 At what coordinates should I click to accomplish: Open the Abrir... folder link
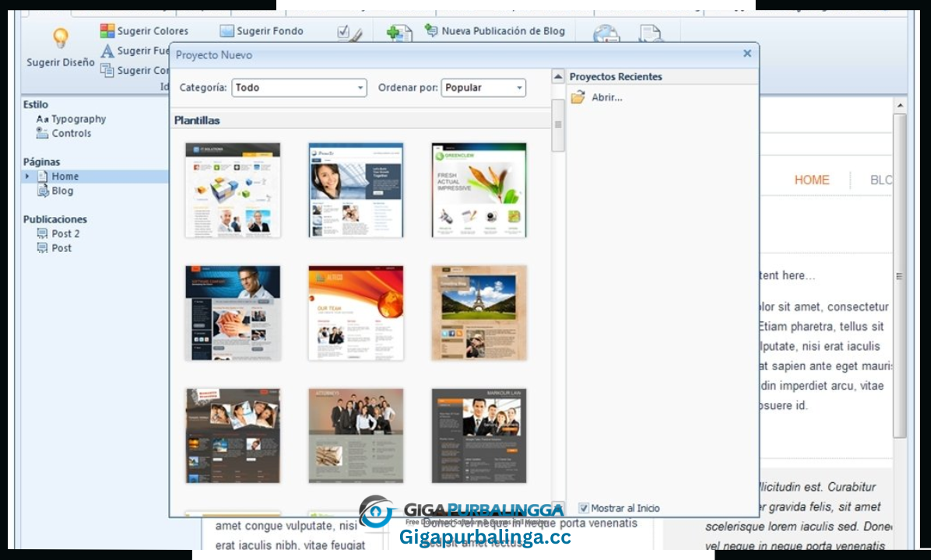597,97
